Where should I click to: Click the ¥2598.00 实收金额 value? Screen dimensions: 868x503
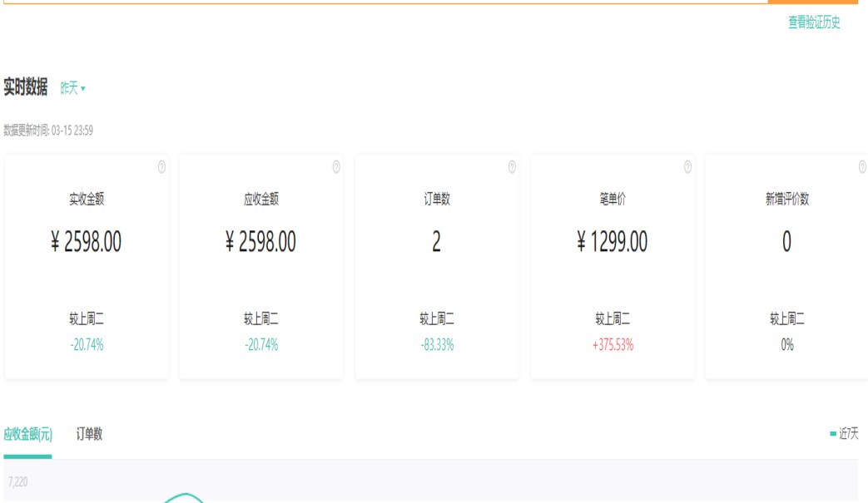point(87,242)
